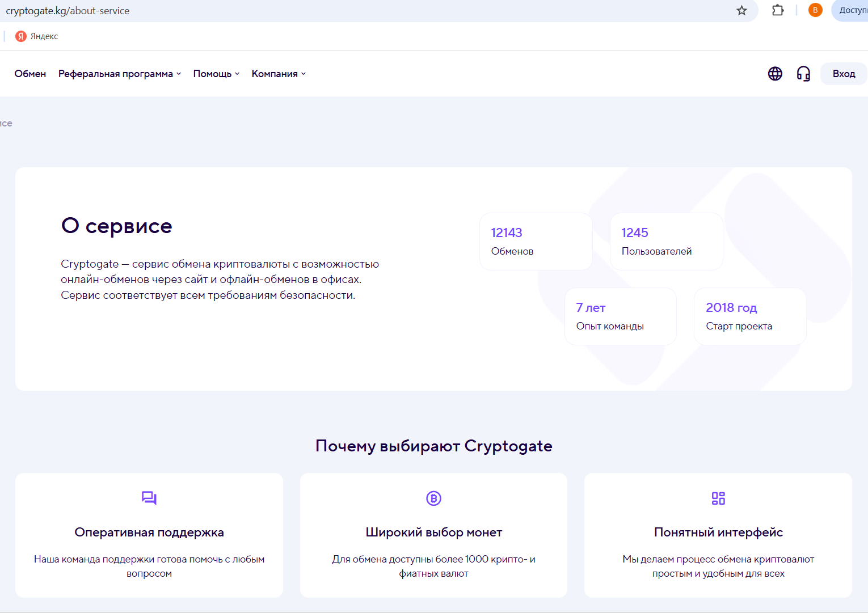Screen dimensions: 868x613
Task: Click the Доступно button in browser toolbar
Action: 851,10
